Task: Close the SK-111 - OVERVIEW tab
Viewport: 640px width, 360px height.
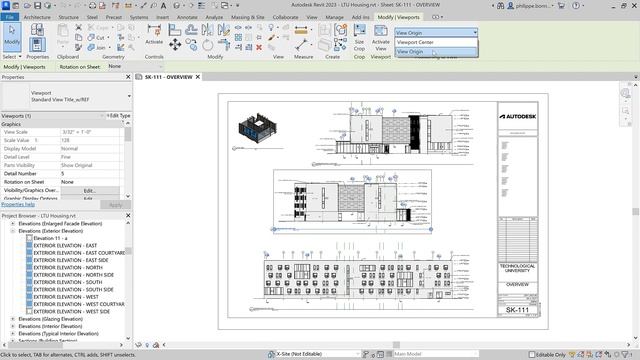Action: click(198, 77)
